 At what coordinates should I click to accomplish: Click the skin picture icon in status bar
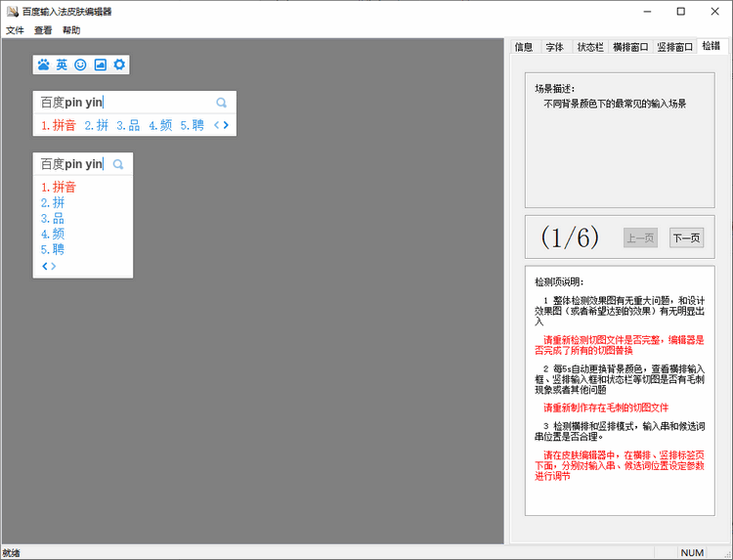tap(100, 65)
